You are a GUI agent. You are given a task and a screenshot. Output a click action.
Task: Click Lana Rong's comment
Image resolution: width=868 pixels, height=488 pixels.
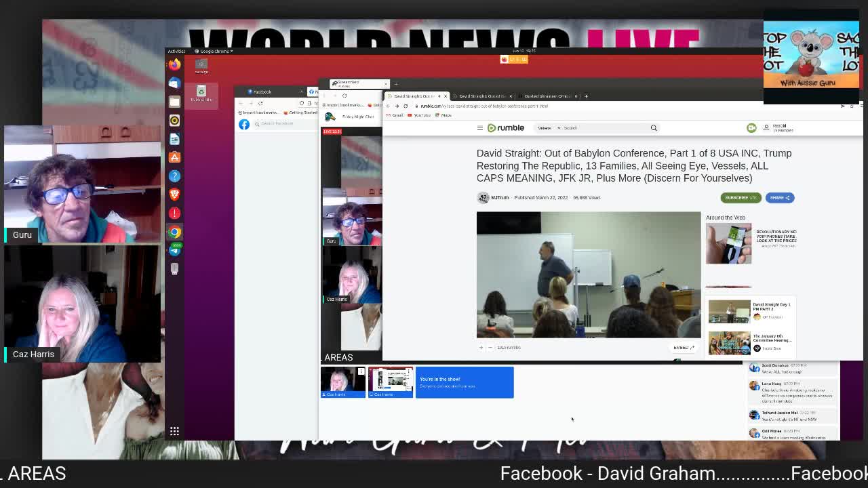click(793, 393)
